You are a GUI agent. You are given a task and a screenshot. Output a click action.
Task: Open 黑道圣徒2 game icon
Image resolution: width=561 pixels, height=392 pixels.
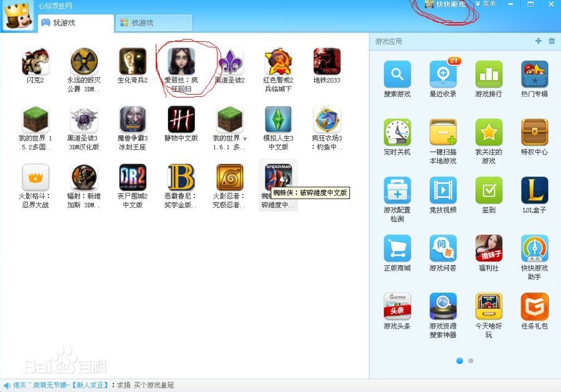230,62
